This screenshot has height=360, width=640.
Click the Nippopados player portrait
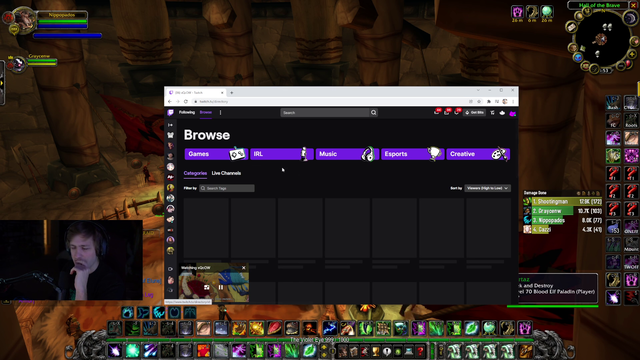pos(24,20)
